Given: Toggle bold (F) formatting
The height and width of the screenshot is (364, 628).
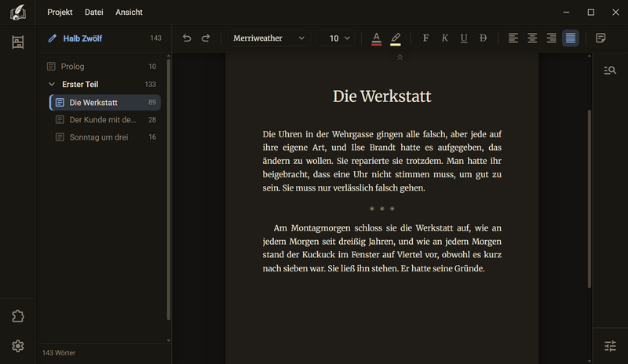Looking at the screenshot, I should click(x=425, y=38).
